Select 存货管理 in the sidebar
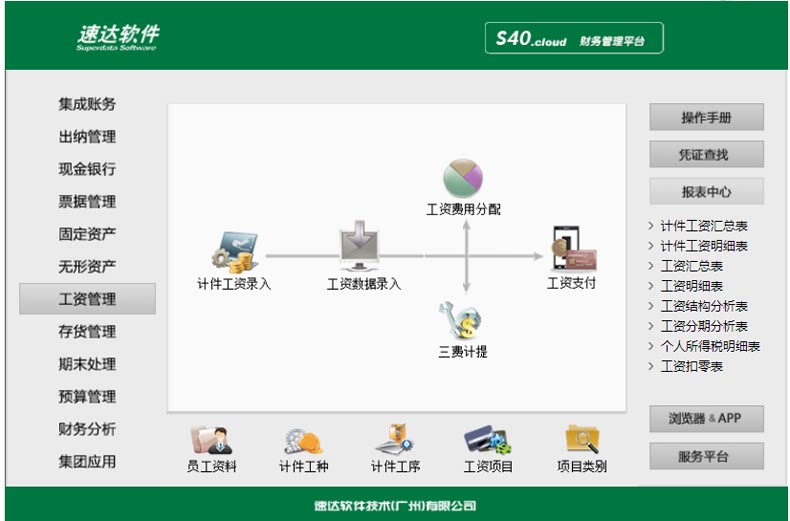Viewport: 790px width, 521px height. click(87, 332)
